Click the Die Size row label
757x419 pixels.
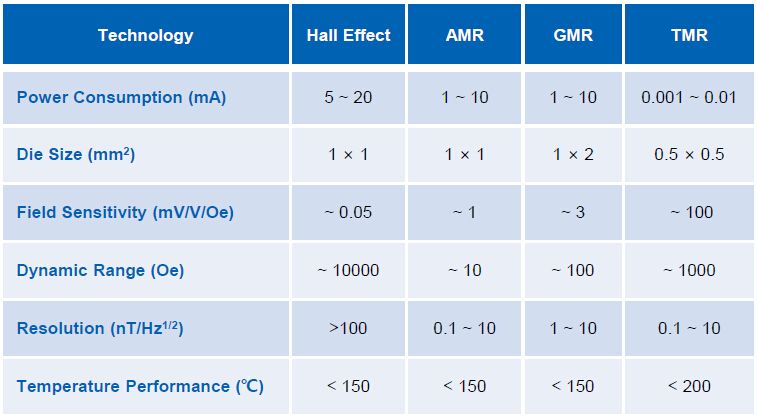click(76, 155)
